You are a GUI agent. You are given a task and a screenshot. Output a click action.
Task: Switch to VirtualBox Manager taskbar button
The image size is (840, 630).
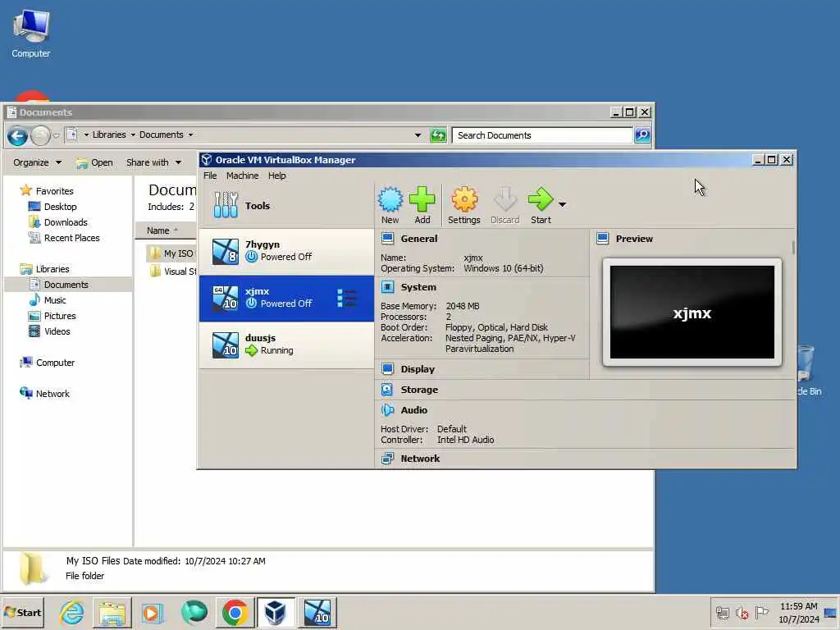pyautogui.click(x=276, y=612)
